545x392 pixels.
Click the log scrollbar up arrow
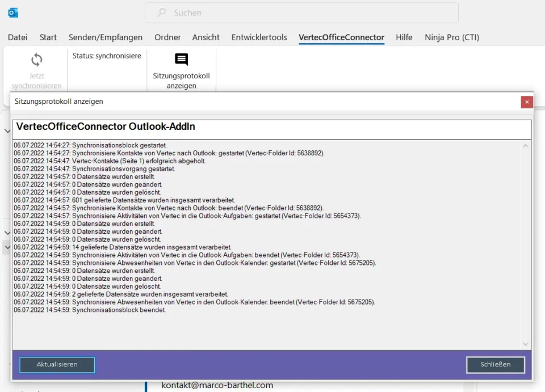tap(526, 146)
